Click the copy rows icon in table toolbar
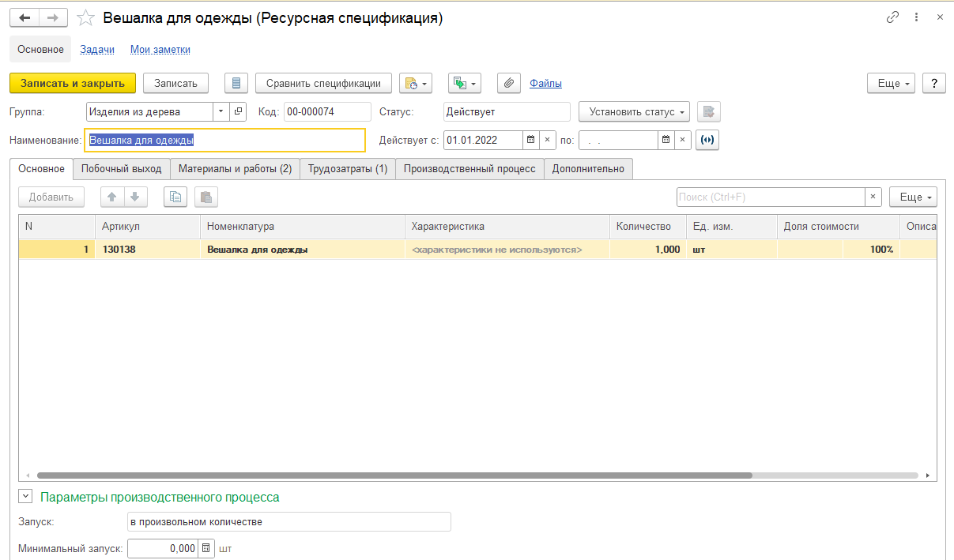Screen dimensions: 954x560 (175, 197)
